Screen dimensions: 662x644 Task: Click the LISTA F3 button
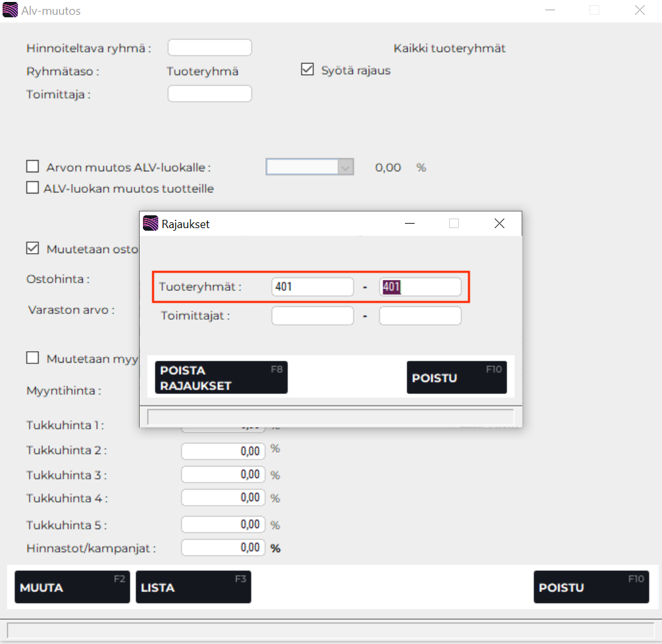(193, 587)
